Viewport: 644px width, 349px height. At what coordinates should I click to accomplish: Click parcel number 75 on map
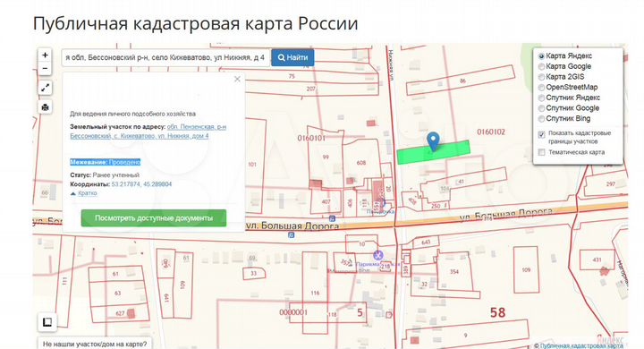[292, 76]
